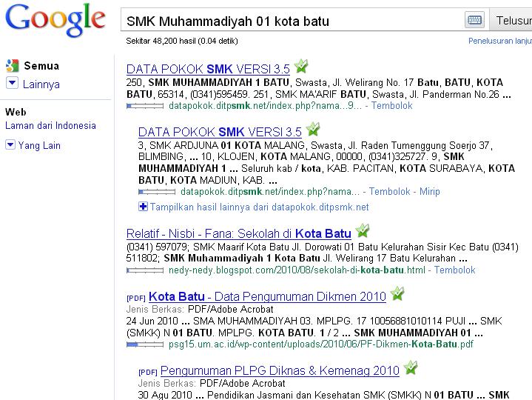Click the Google logo

point(55,20)
